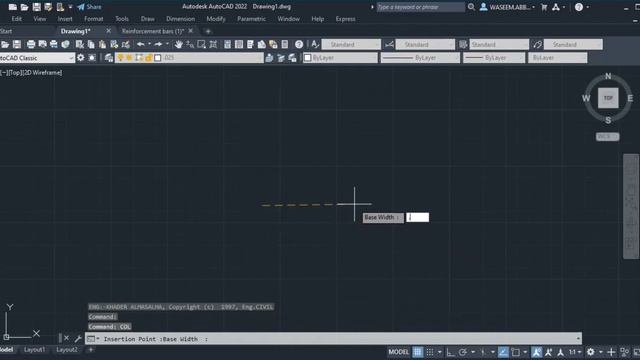
Task: Switch to the Reinforcement bars (1) tab
Action: [x=153, y=31]
